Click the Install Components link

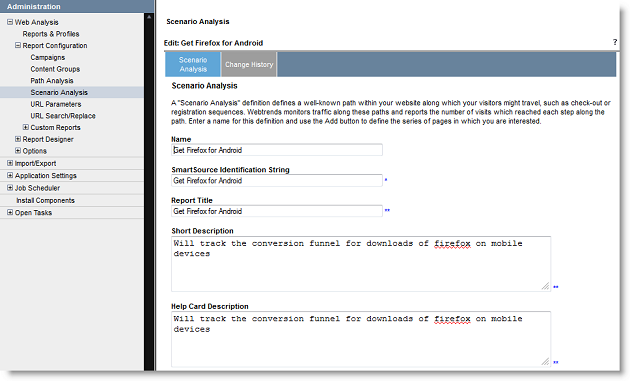coord(45,200)
